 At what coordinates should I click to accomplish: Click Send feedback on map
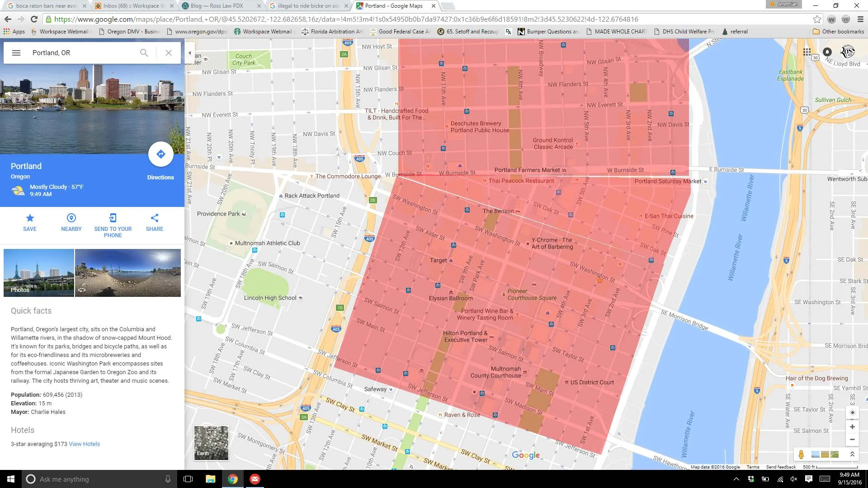pos(781,467)
